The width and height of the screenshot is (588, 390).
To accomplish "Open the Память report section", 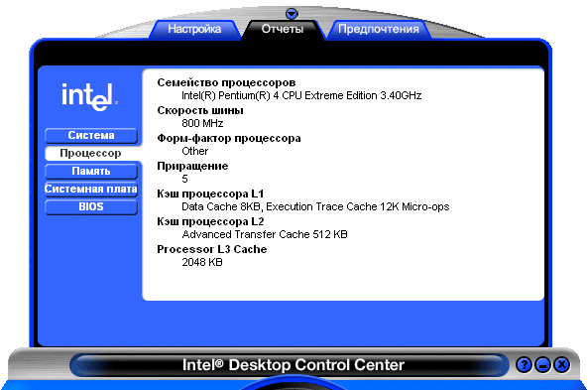I will tap(91, 171).
